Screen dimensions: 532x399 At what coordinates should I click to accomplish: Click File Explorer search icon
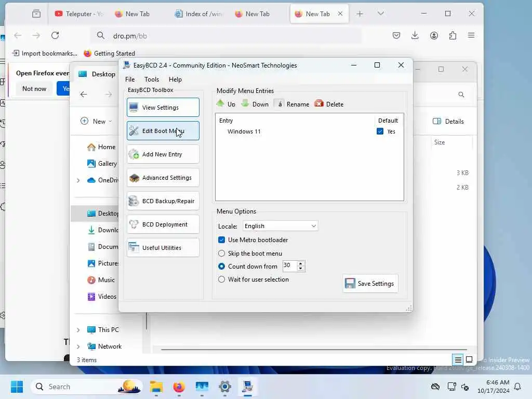coord(461,95)
